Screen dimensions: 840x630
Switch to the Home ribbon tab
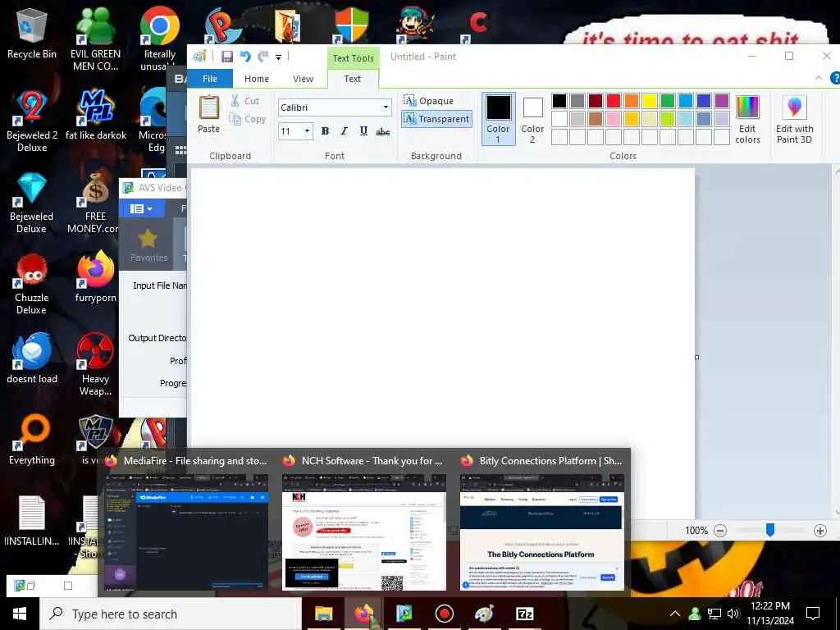(x=257, y=79)
